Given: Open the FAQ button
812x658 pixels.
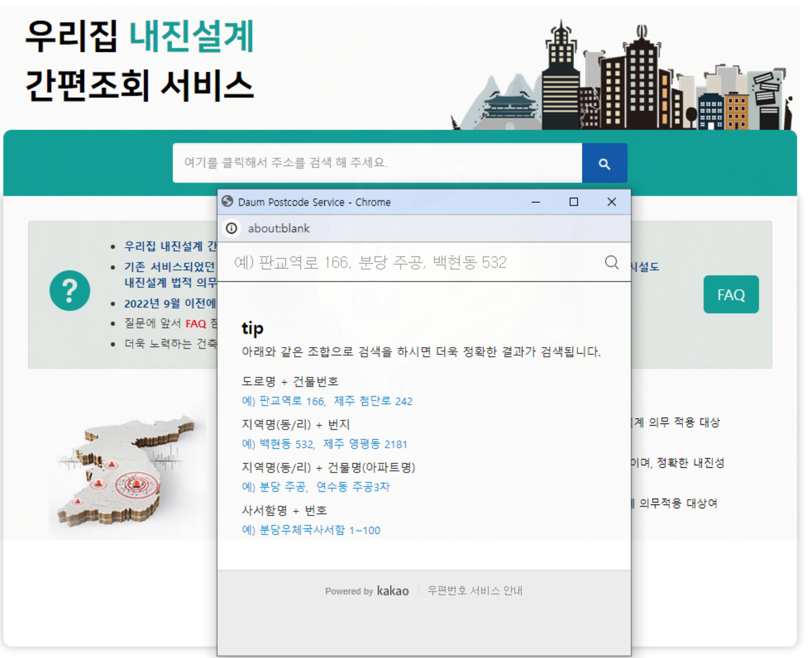Looking at the screenshot, I should pos(731,294).
